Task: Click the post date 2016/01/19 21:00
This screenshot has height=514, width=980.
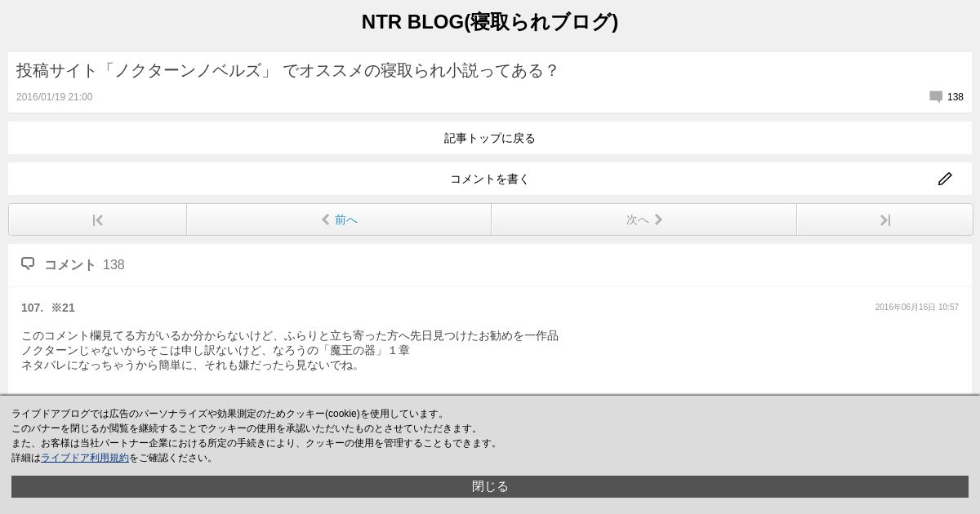Action: pos(54,97)
